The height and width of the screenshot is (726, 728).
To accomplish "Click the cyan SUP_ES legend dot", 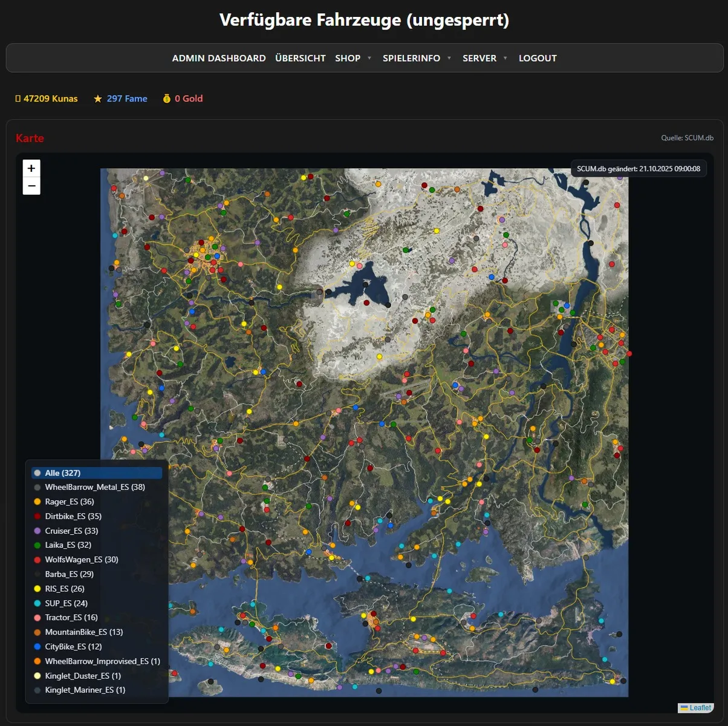I will coord(37,603).
